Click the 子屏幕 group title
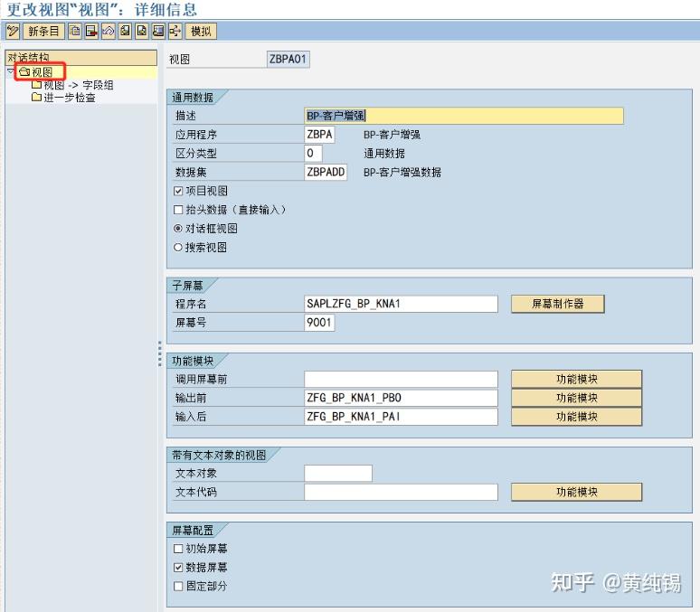The image size is (700, 612). 187,286
